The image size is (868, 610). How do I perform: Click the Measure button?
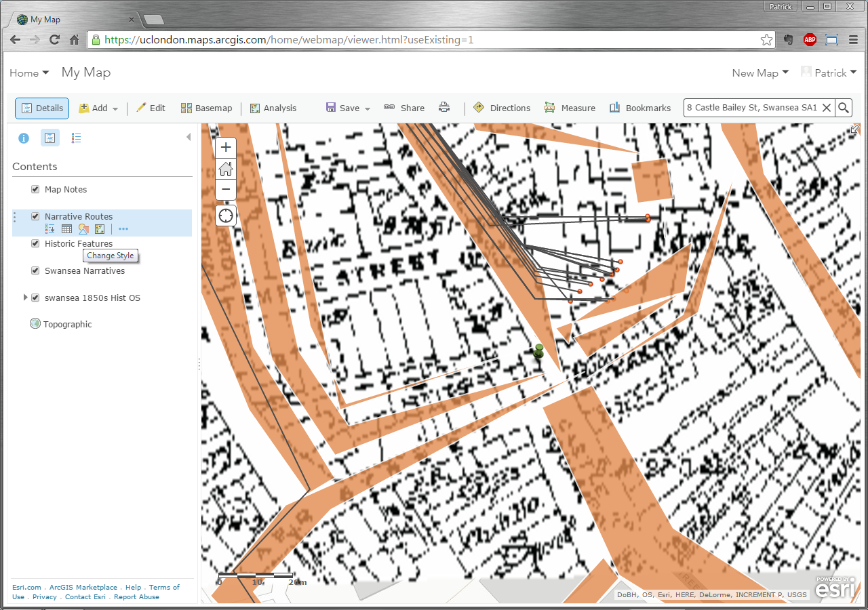pyautogui.click(x=570, y=108)
